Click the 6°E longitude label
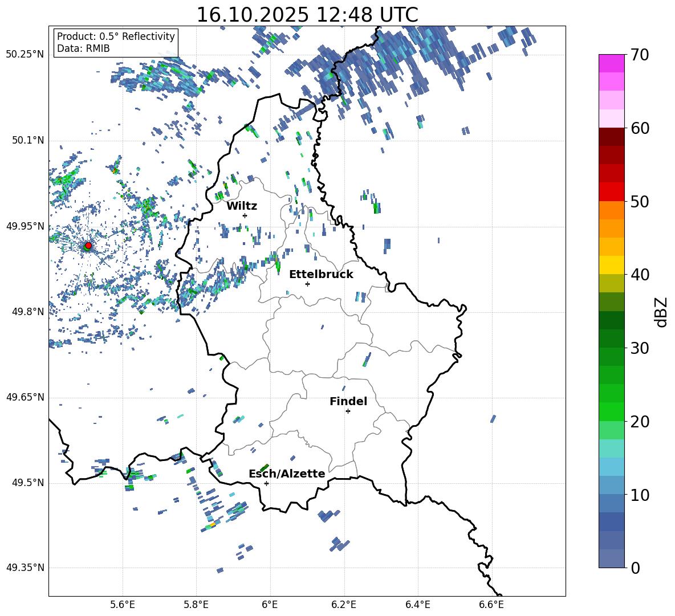Screen dimensions: 675x616 [x=270, y=605]
